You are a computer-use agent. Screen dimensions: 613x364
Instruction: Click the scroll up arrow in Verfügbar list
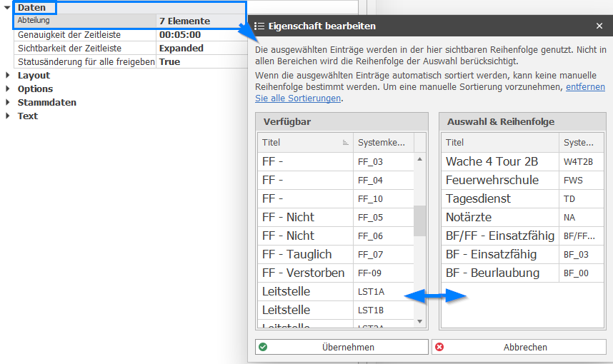click(419, 160)
